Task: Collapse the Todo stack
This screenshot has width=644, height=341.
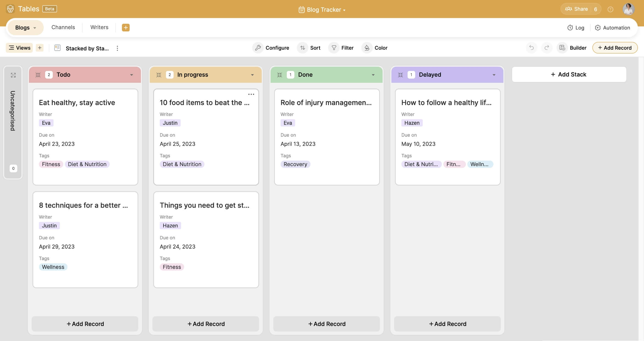Action: click(38, 75)
